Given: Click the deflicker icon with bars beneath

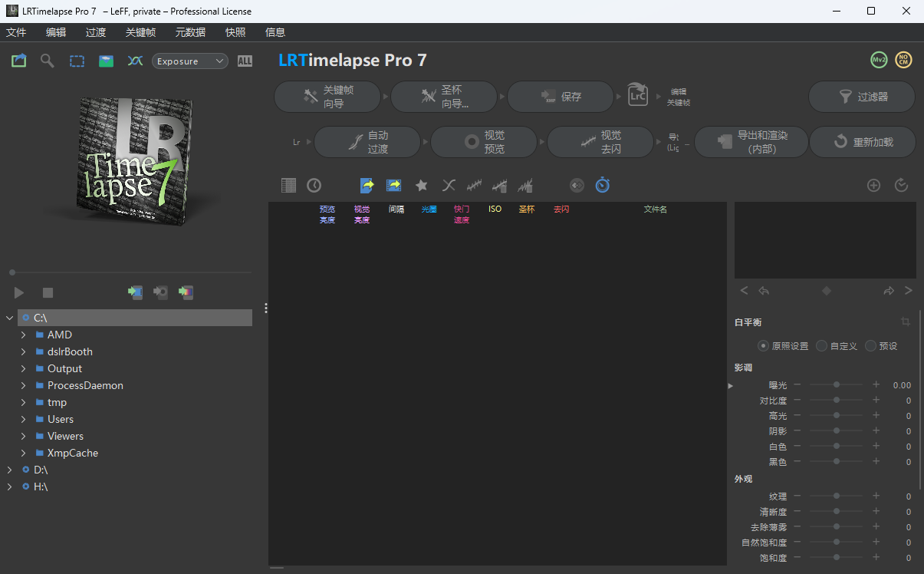Looking at the screenshot, I should point(500,185).
